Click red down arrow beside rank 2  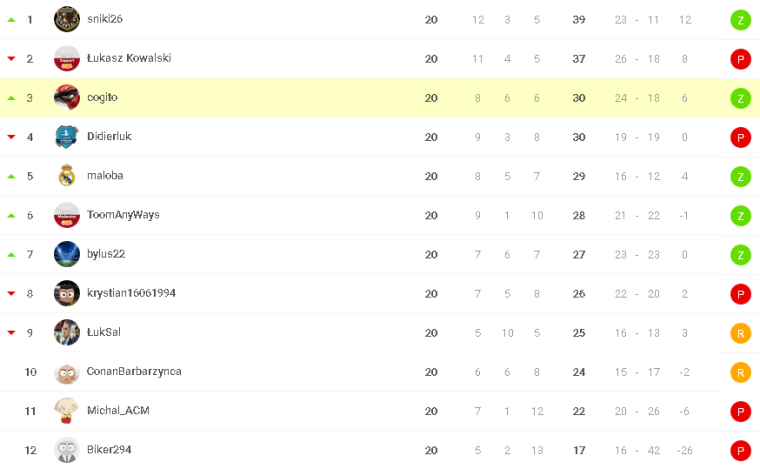tap(11, 59)
